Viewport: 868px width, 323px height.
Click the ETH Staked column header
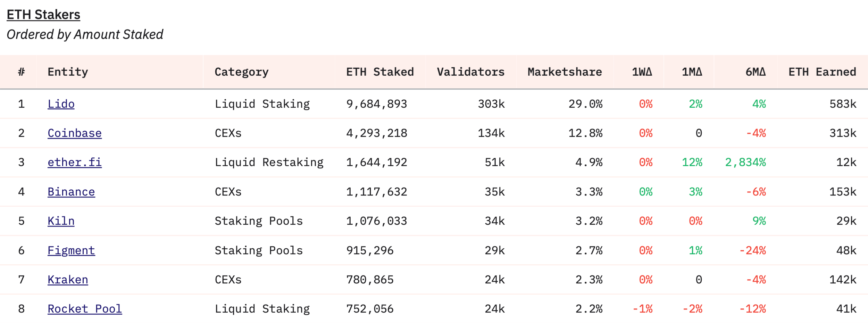point(380,72)
